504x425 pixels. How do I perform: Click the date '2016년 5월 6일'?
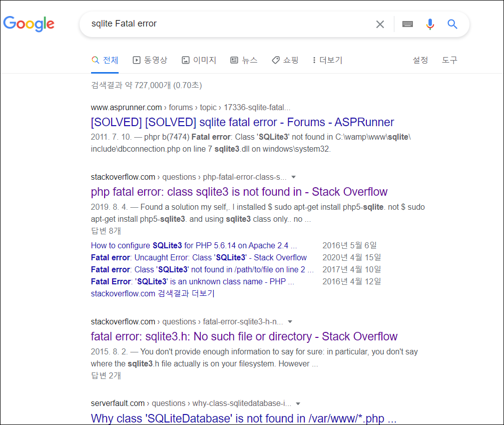pos(349,246)
